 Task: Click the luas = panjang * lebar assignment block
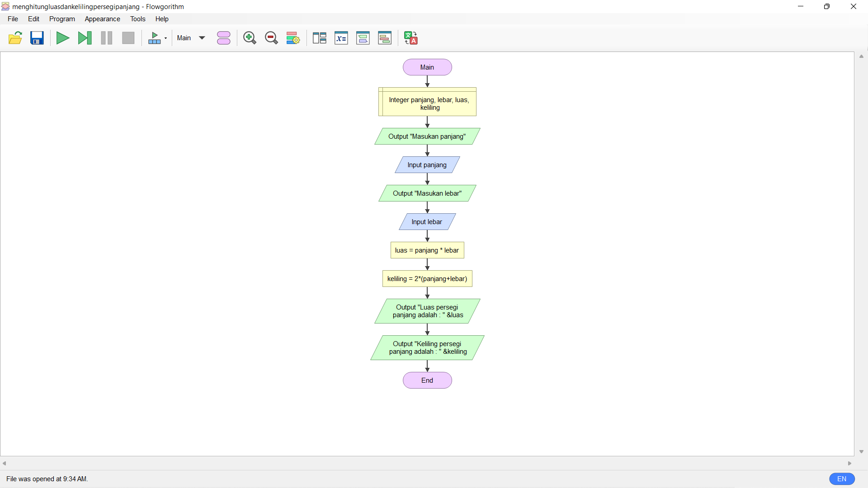tap(427, 250)
